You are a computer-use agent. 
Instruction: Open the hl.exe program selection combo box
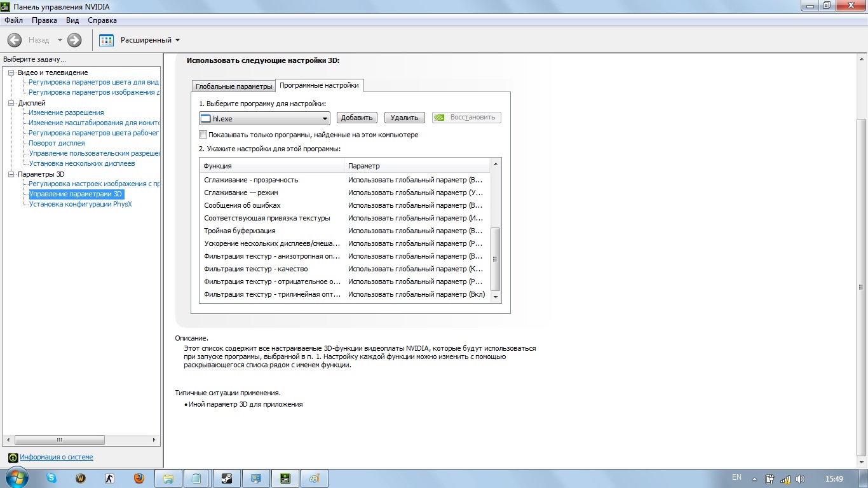coord(264,118)
